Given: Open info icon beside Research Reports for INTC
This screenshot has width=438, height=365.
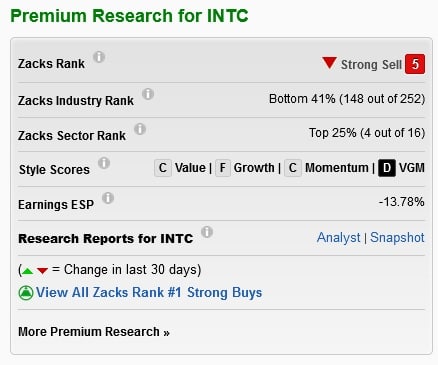Looking at the screenshot, I should (x=207, y=232).
